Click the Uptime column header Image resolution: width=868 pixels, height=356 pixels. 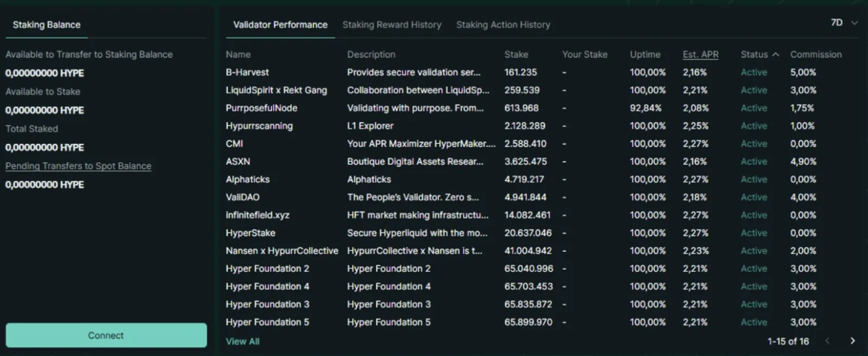click(x=645, y=54)
